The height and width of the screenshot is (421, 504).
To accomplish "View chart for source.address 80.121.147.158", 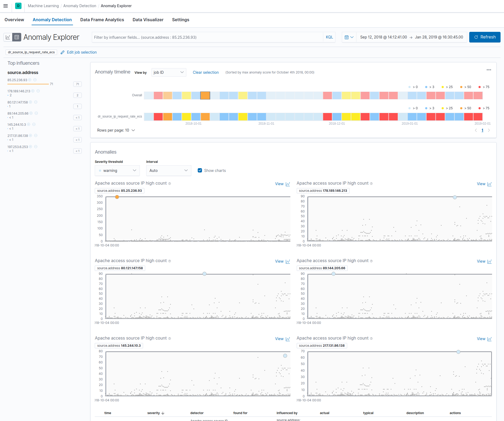I will (282, 261).
